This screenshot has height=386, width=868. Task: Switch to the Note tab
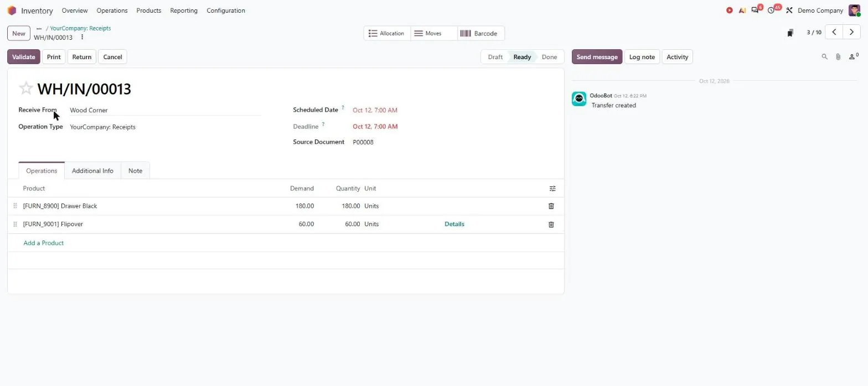[136, 171]
